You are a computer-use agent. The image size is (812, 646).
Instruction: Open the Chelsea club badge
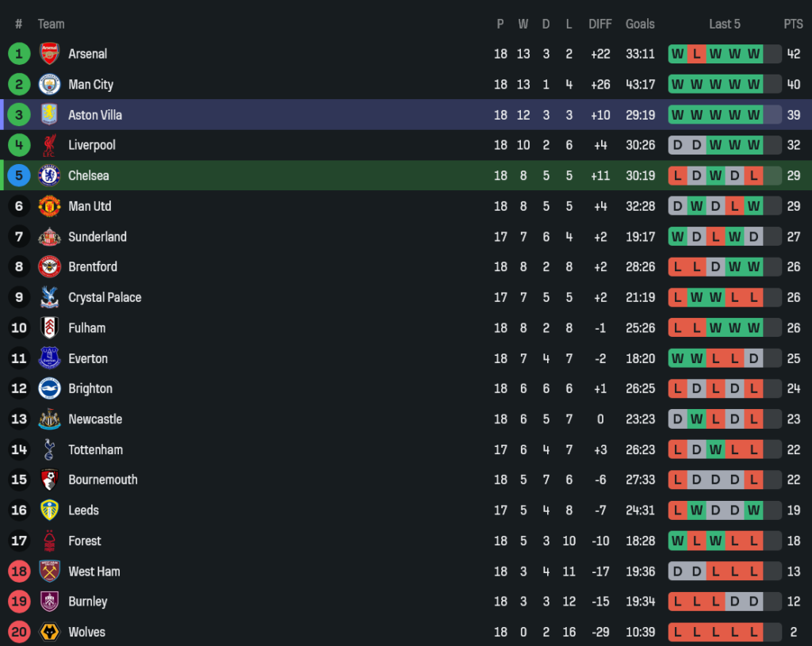pyautogui.click(x=49, y=175)
